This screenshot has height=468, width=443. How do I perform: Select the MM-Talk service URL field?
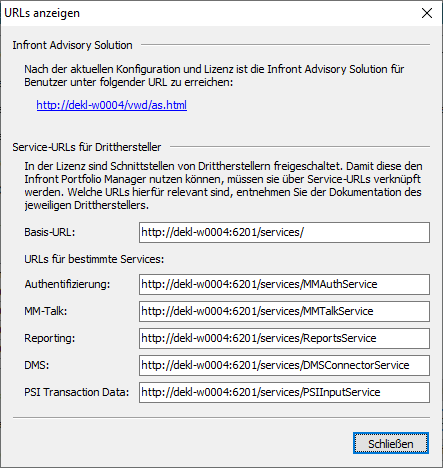284,311
